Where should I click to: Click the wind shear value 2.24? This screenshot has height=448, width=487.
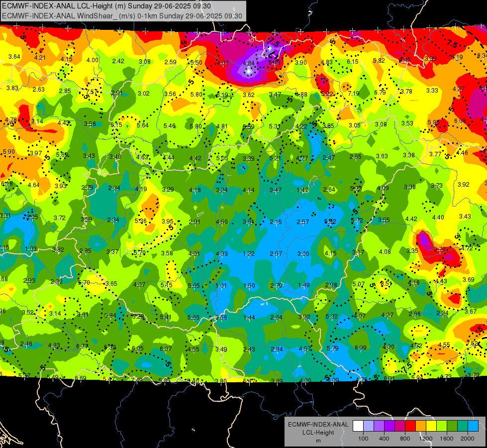pyautogui.click(x=442, y=313)
